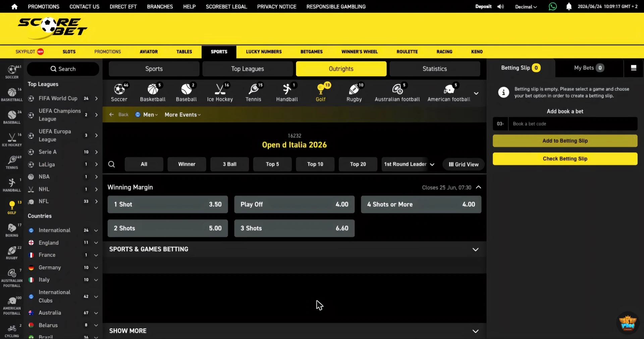Open FIFA World Cup league
The width and height of the screenshot is (644, 339).
tap(63, 98)
